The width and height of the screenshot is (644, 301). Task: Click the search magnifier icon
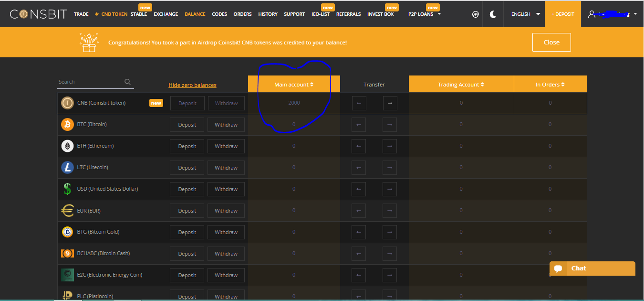coord(127,82)
